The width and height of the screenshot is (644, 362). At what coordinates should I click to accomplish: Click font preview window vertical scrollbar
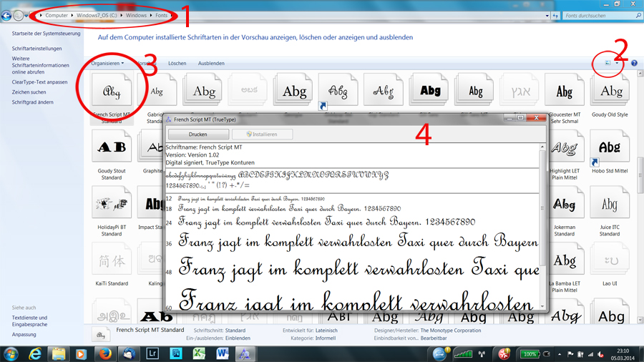click(x=542, y=207)
